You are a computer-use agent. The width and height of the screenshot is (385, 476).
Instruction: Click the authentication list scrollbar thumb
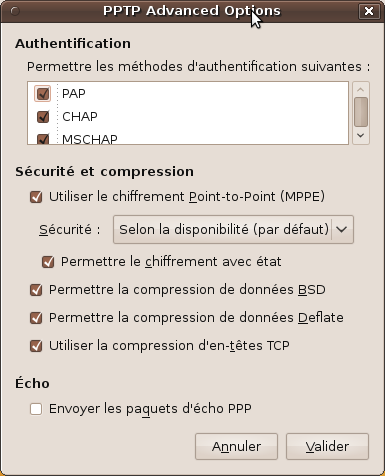tap(361, 112)
